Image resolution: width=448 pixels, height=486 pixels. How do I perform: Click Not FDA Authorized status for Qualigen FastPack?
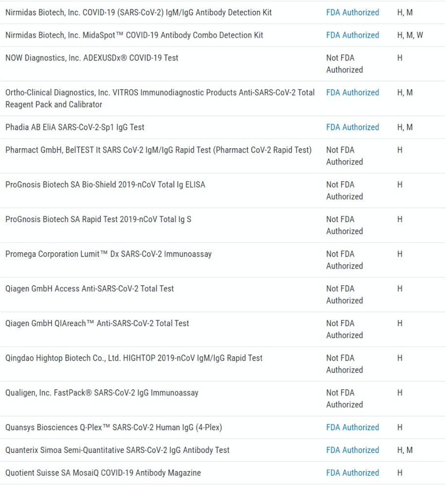(x=344, y=399)
